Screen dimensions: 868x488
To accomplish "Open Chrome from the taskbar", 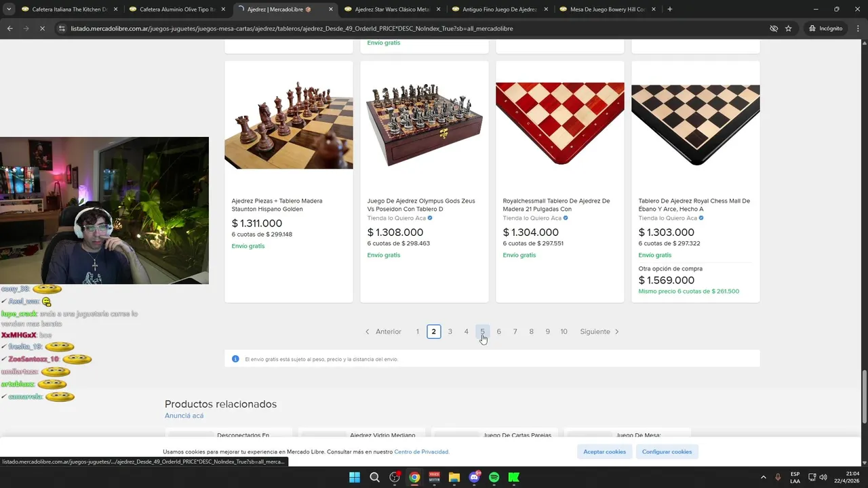I will click(x=414, y=477).
